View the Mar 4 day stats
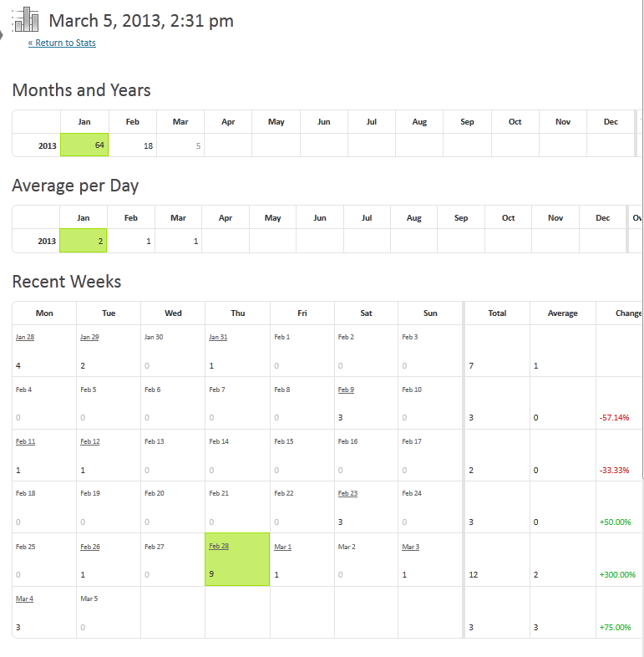The height and width of the screenshot is (657, 644). [x=24, y=598]
